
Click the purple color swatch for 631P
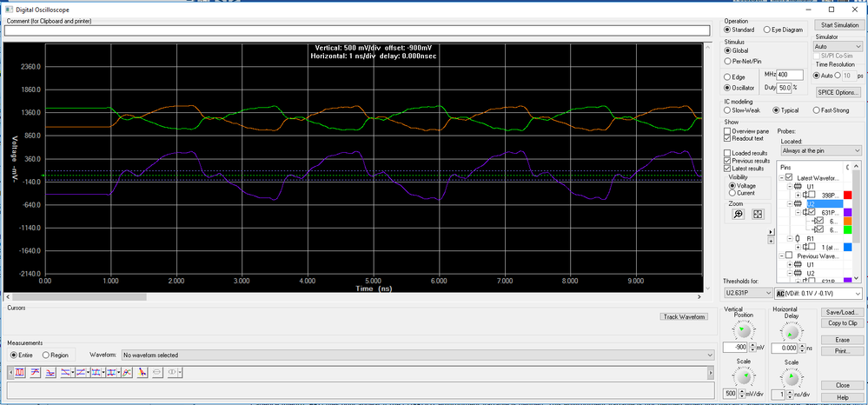pos(849,212)
